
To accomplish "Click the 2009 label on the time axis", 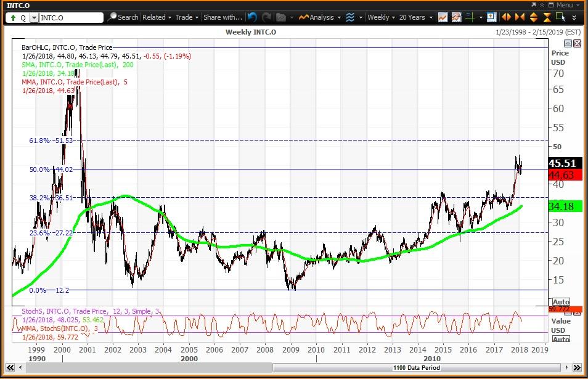I will pos(291,349).
